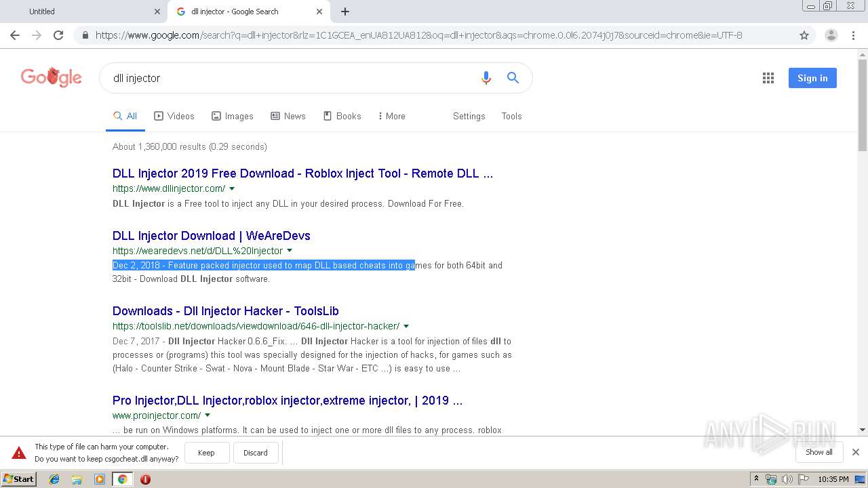Viewport: 868px width, 488px height.
Task: Click the browser forward arrow
Action: [37, 35]
